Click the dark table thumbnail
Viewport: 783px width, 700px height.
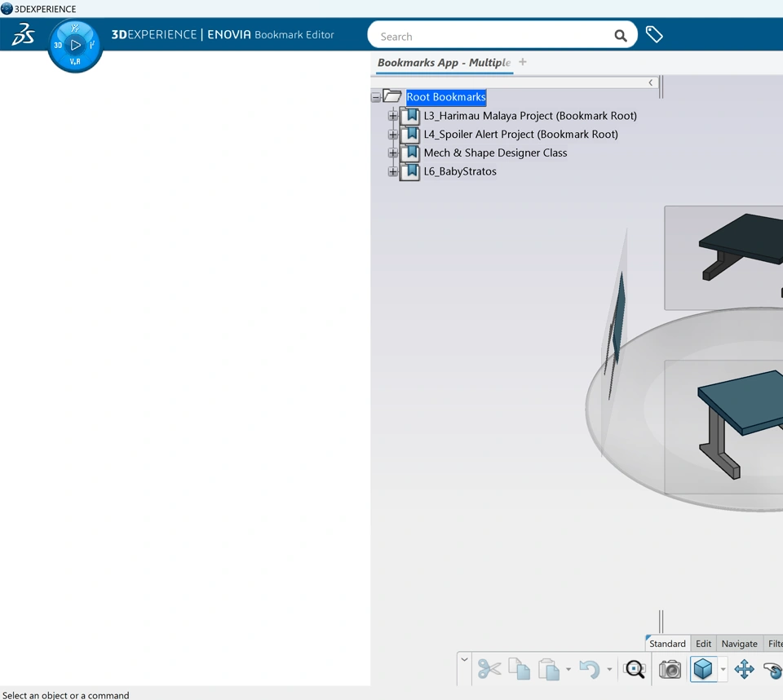(723, 258)
